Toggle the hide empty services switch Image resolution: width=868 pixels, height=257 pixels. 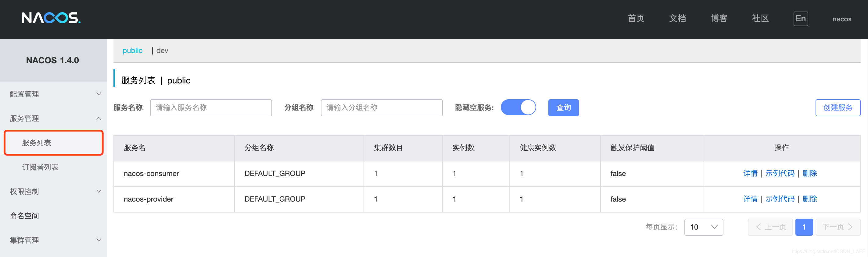click(518, 107)
